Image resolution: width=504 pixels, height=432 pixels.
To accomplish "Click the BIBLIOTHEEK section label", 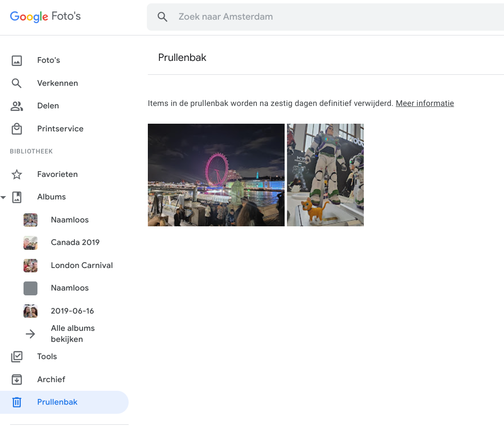I will click(31, 152).
